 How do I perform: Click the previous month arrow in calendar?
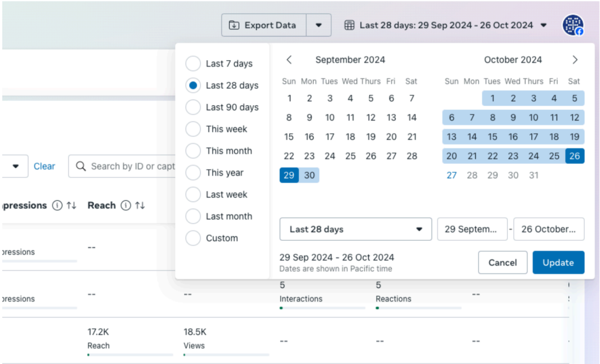tap(289, 60)
